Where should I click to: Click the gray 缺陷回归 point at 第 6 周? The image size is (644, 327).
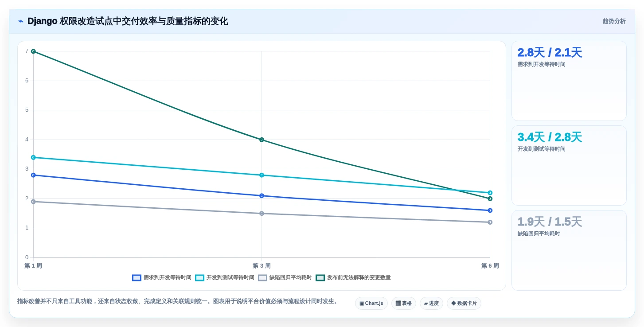pyautogui.click(x=490, y=222)
